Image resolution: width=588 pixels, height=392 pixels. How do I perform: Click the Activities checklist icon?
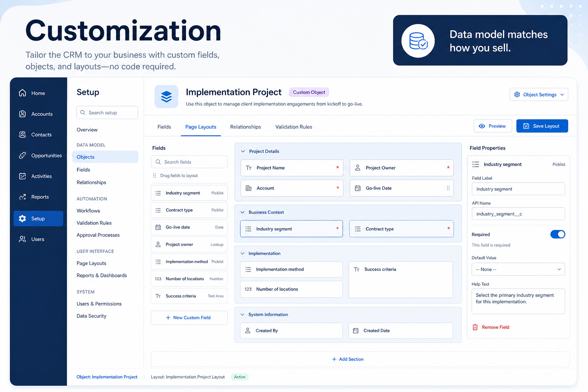(x=23, y=176)
